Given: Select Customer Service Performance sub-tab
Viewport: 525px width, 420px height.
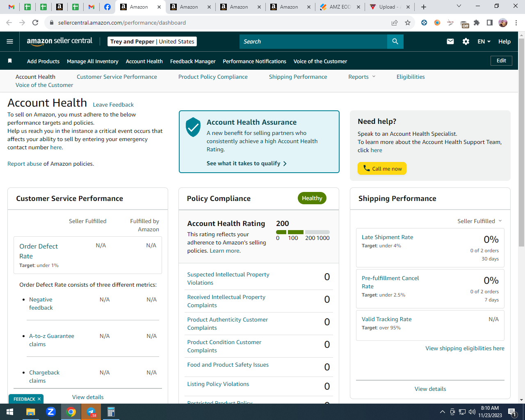Looking at the screenshot, I should click(x=117, y=77).
